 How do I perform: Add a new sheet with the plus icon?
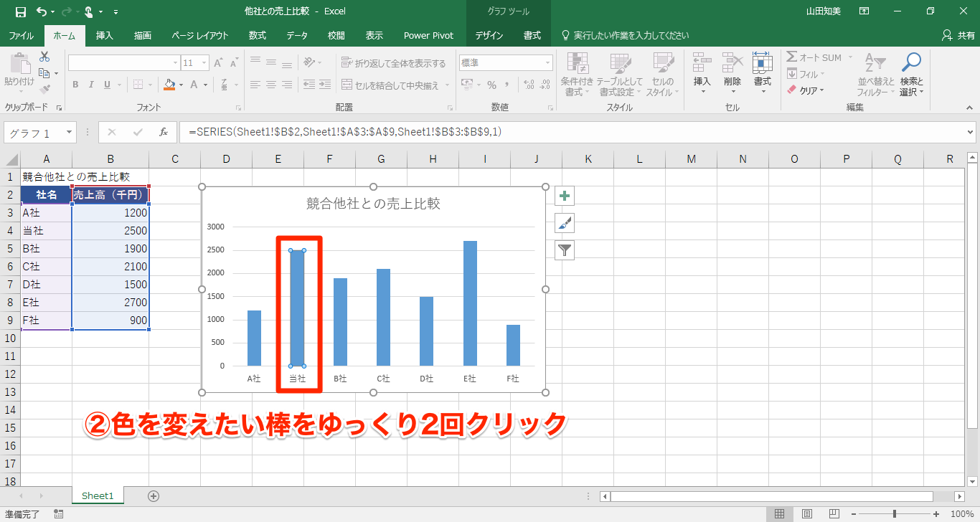pyautogui.click(x=153, y=495)
